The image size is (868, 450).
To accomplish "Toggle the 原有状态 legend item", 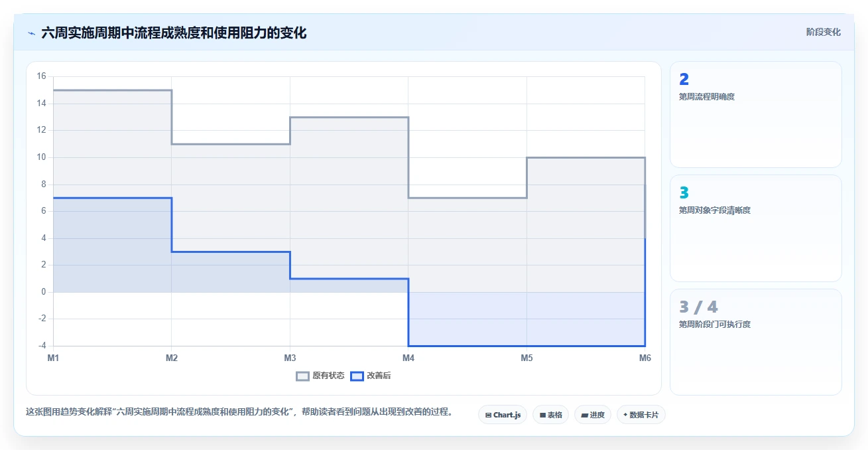I will pyautogui.click(x=320, y=376).
